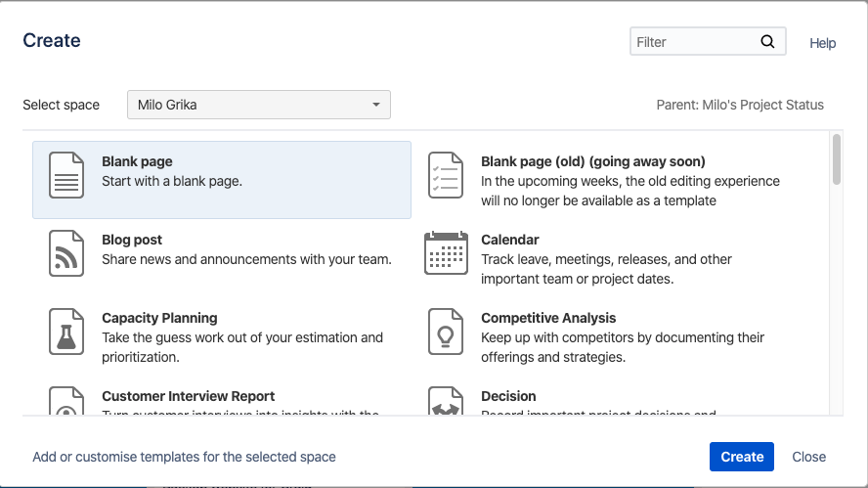The image size is (868, 488).
Task: Select the Blog post template title
Action: pos(132,240)
